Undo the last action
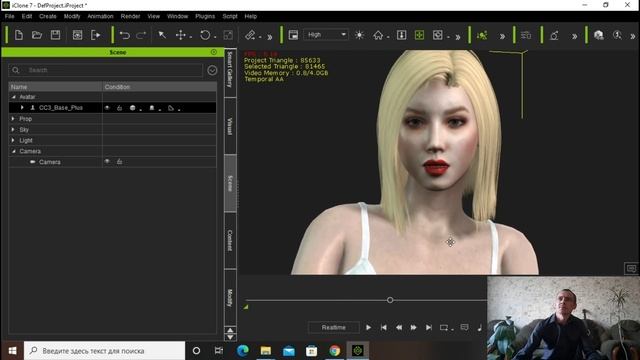Screen dimensions: 640x360 (124, 35)
